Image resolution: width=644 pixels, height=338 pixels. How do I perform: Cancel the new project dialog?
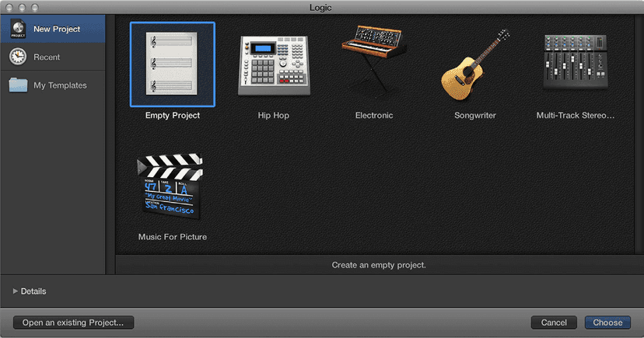point(554,322)
